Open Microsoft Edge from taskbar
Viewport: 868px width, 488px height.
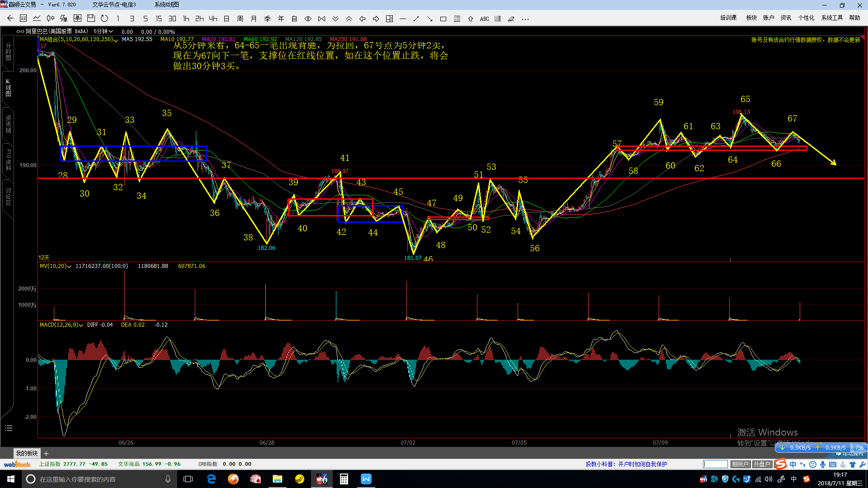pyautogui.click(x=211, y=479)
